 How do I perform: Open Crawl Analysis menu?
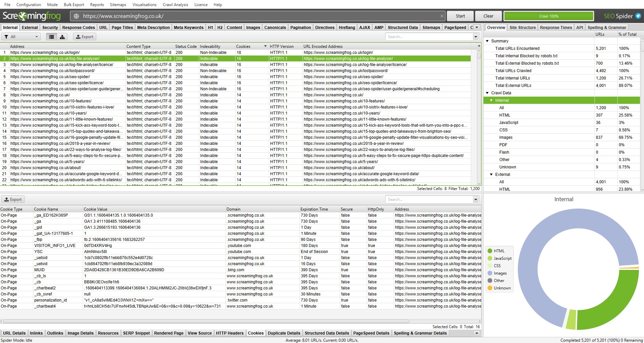(175, 5)
